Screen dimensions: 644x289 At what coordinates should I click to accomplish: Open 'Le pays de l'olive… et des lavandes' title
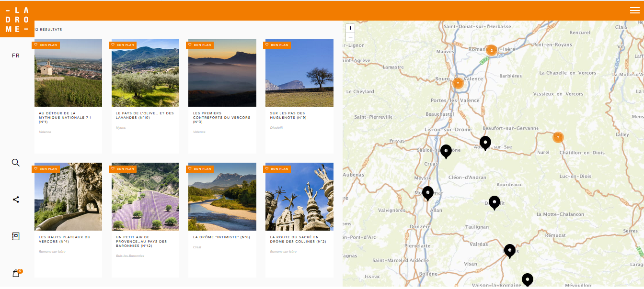(x=145, y=115)
